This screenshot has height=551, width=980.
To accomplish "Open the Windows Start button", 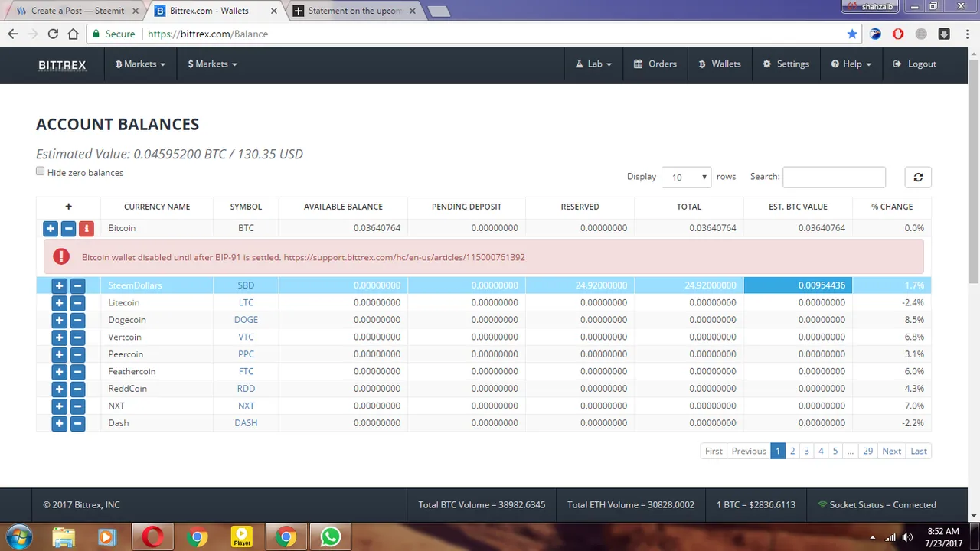I will click(x=19, y=537).
